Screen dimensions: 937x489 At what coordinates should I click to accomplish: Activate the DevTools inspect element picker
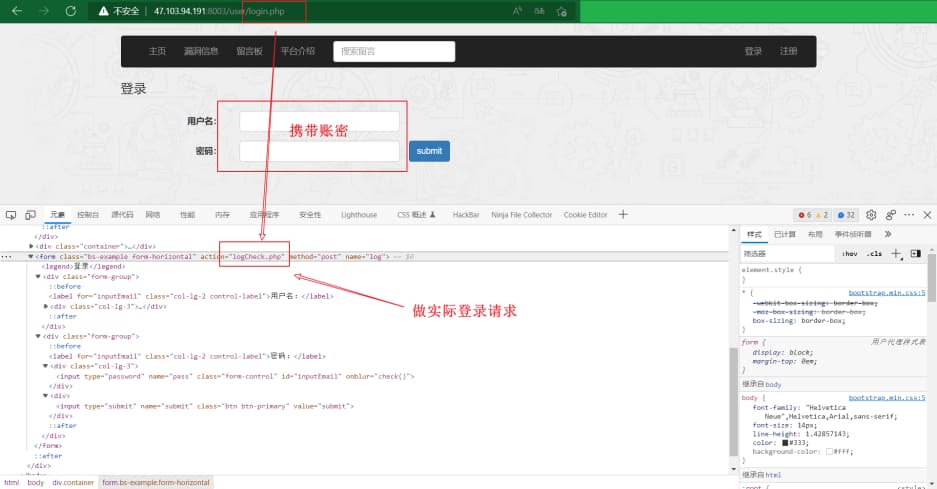click(x=11, y=215)
